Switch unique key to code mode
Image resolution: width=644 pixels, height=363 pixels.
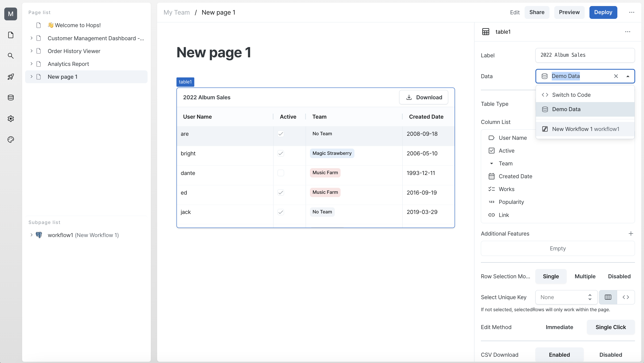(x=626, y=297)
